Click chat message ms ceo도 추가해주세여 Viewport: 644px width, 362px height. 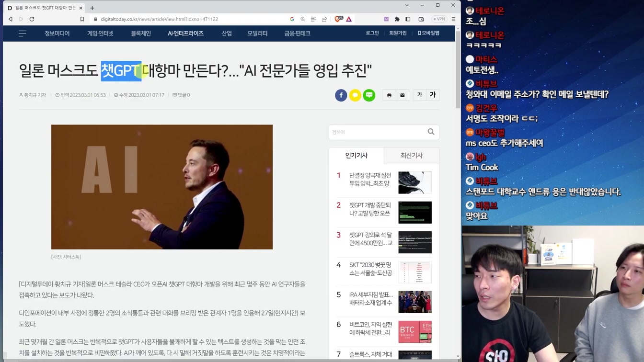[x=504, y=143]
